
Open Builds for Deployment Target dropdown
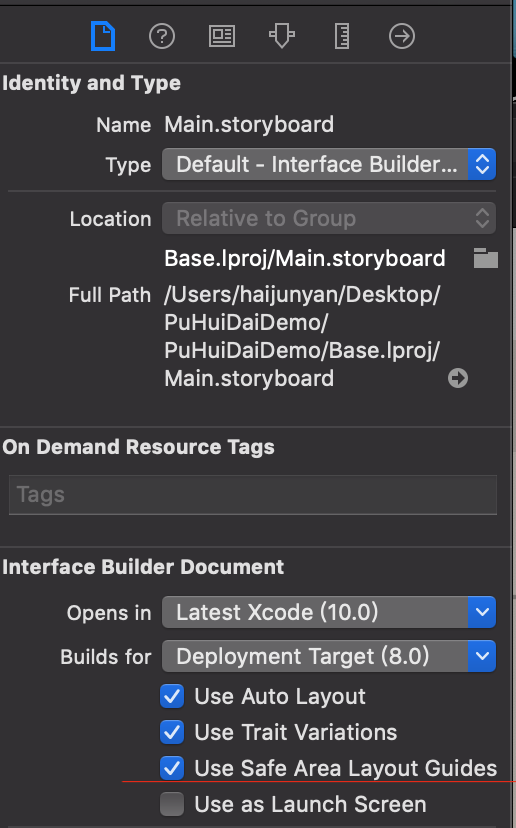pyautogui.click(x=329, y=656)
